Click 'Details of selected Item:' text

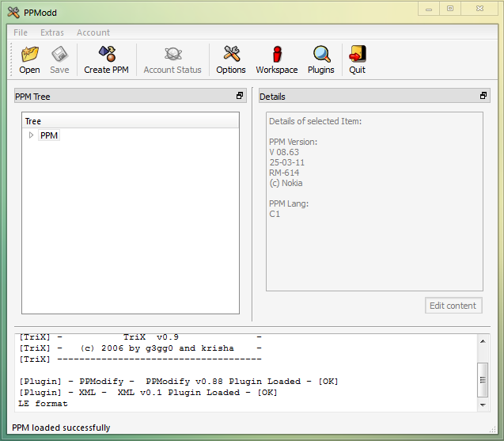pos(316,121)
